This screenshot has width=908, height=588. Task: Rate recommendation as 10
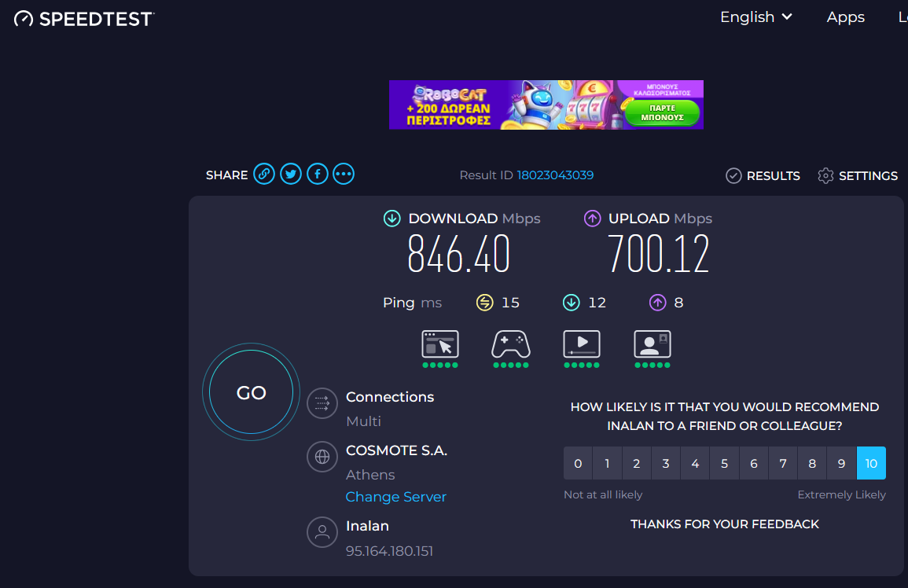[x=871, y=463]
